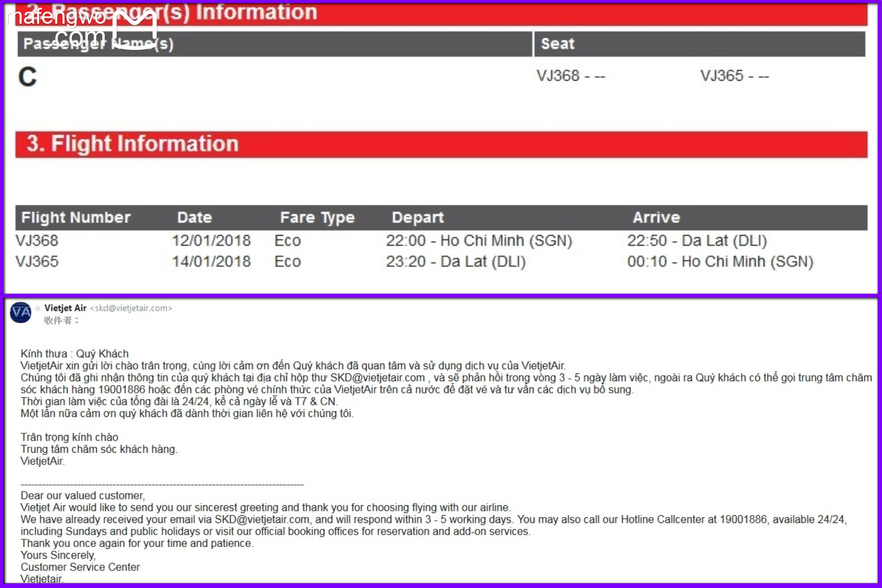Click the Date column header
Viewport: 882px width, 588px height.
(x=195, y=218)
